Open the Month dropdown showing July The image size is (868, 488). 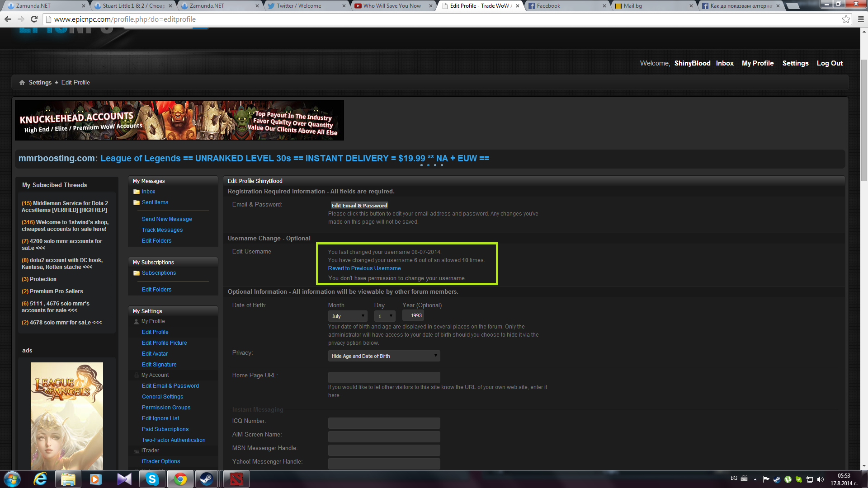[348, 316]
